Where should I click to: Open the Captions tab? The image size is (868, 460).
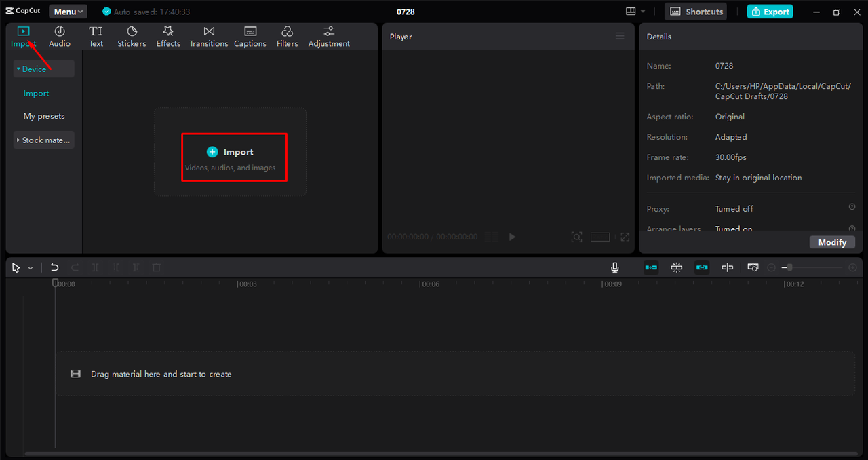tap(250, 37)
